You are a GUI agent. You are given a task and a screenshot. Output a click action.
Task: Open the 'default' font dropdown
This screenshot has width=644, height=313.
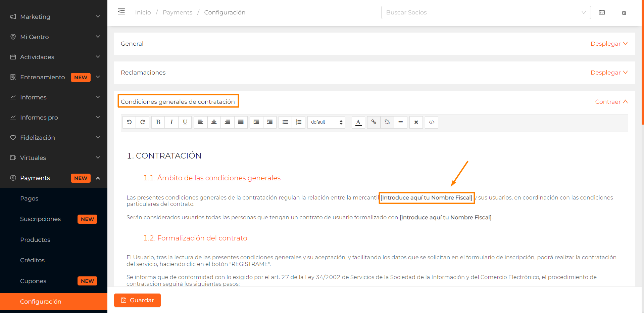pos(326,122)
